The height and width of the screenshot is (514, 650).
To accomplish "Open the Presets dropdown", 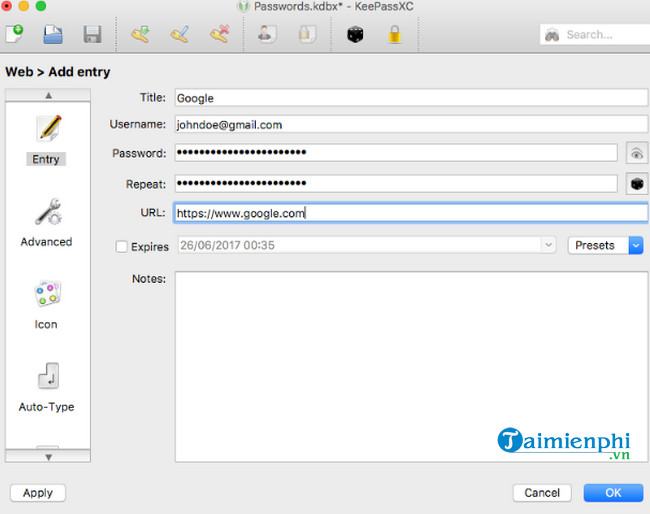I will coord(605,245).
